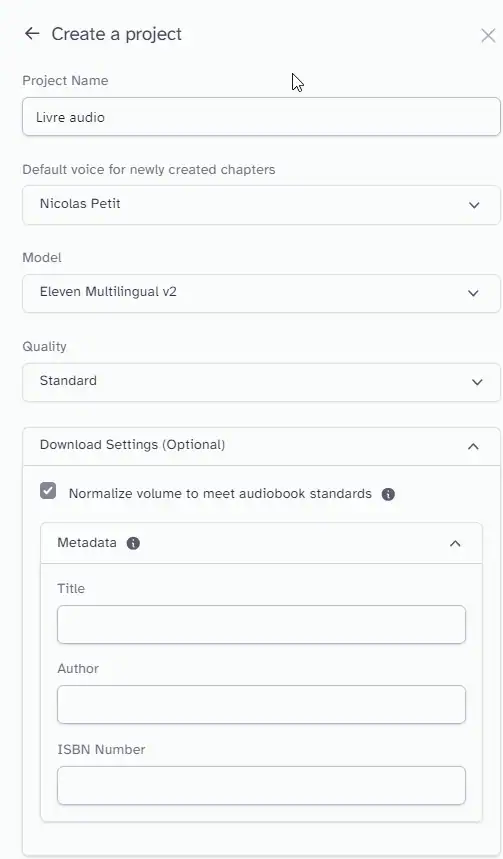Close the Create a project panel
The image size is (503, 859).
[x=488, y=36]
